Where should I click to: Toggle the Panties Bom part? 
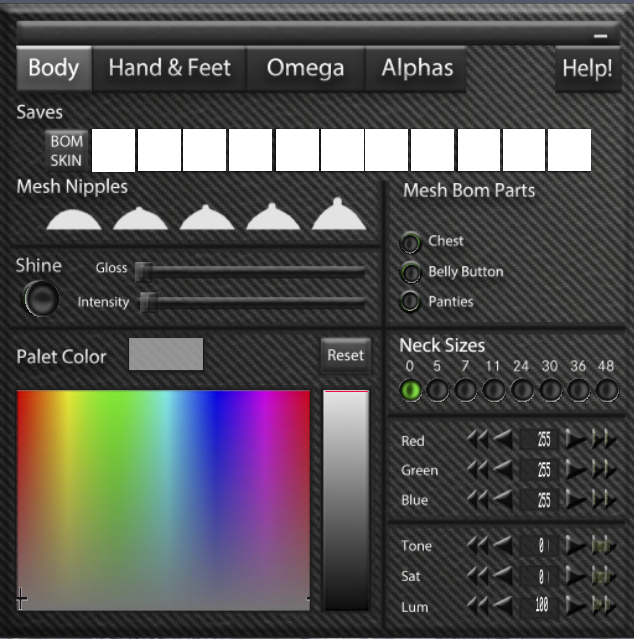tap(410, 302)
